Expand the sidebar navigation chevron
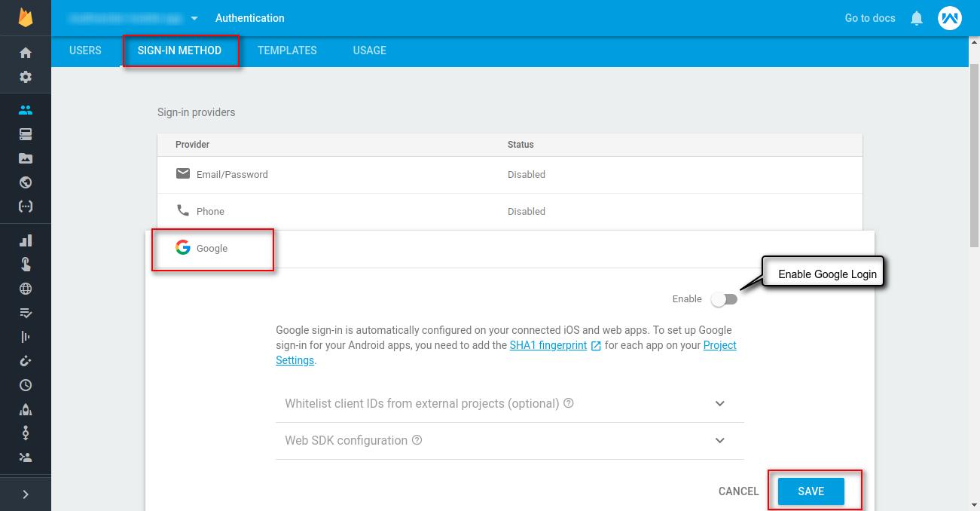This screenshot has height=511, width=980. coord(26,494)
